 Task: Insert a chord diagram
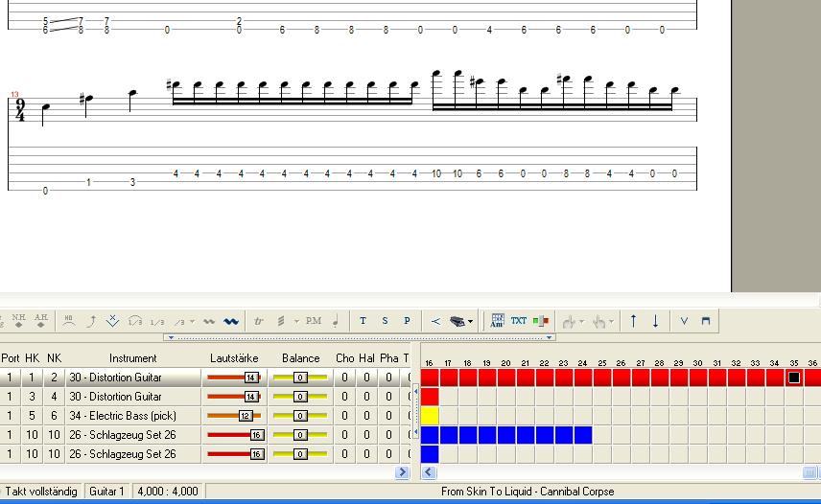pos(497,321)
